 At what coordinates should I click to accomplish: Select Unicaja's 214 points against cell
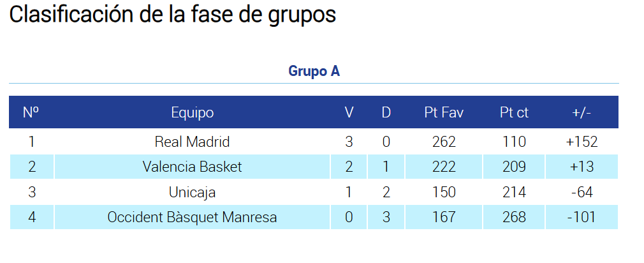click(514, 192)
